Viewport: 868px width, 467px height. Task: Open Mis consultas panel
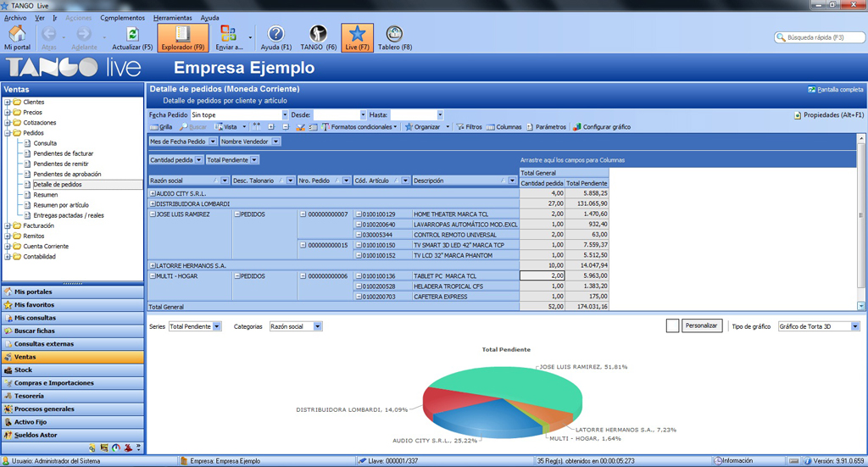[x=73, y=318]
